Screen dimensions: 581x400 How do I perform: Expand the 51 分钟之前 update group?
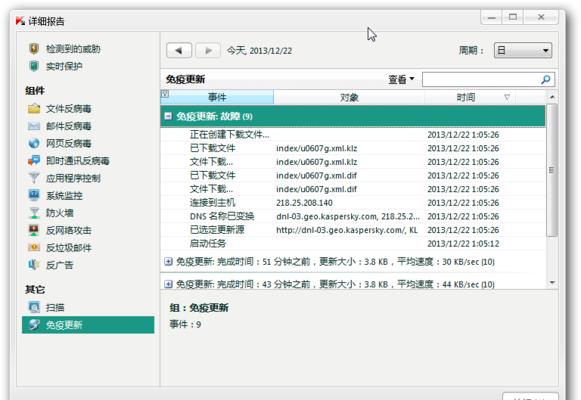click(x=168, y=262)
